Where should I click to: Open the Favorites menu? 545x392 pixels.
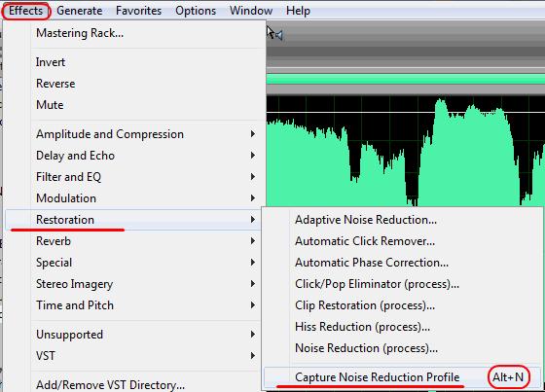click(138, 11)
